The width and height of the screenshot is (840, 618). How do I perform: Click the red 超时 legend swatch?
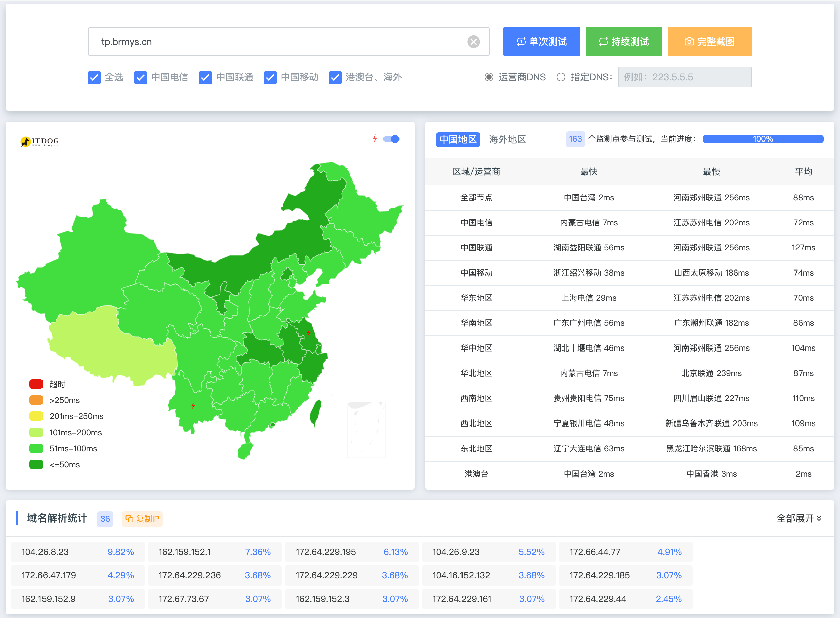tap(36, 384)
